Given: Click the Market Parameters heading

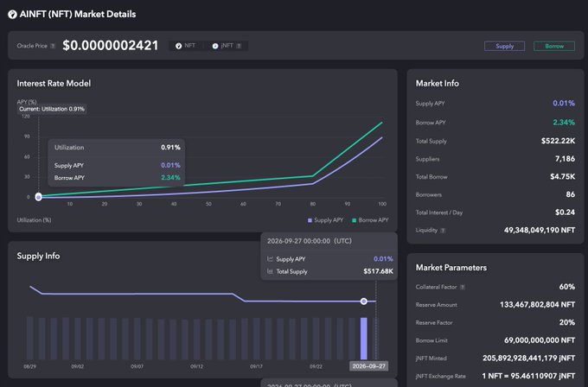Looking at the screenshot, I should coord(451,268).
